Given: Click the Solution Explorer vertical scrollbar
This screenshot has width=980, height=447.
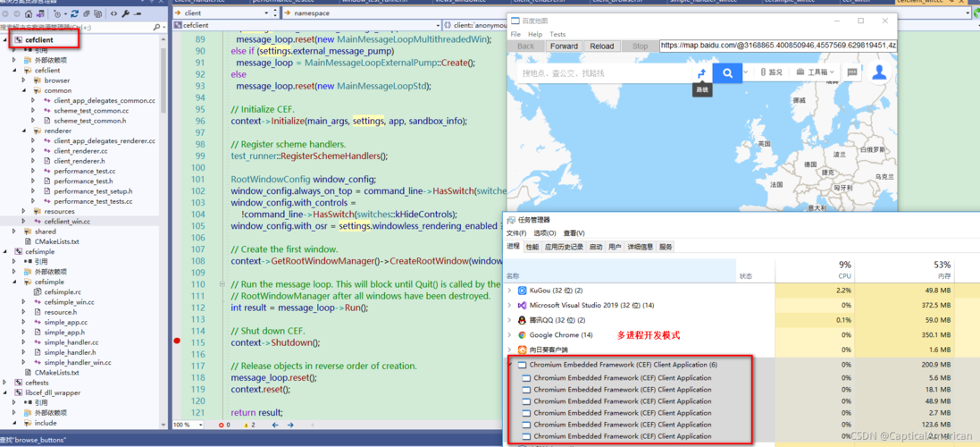Looking at the screenshot, I should coord(163,232).
